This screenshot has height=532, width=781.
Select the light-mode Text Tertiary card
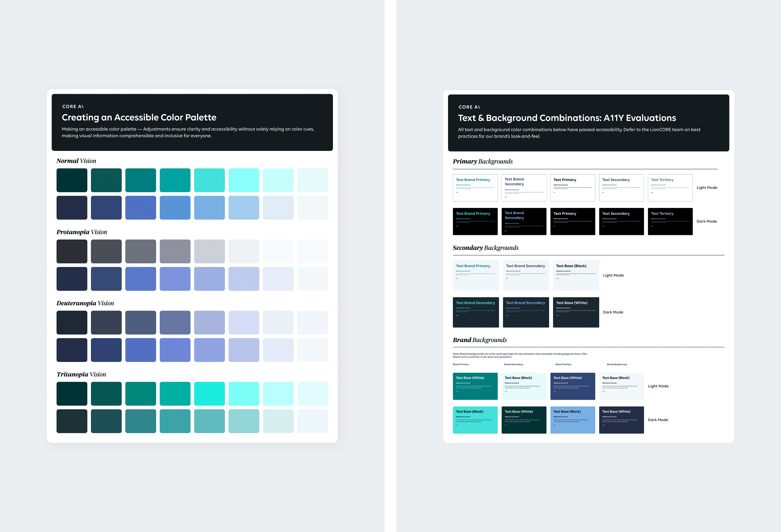tap(670, 188)
